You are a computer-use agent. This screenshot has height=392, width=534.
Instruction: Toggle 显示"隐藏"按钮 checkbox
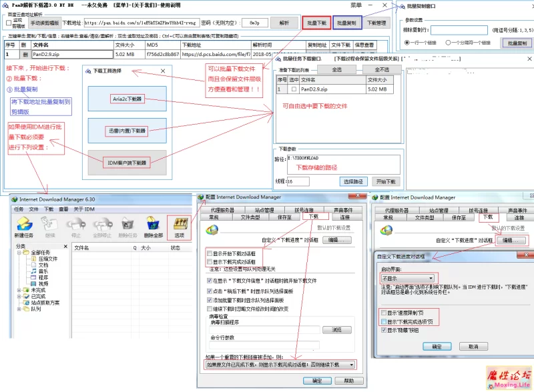(384, 330)
